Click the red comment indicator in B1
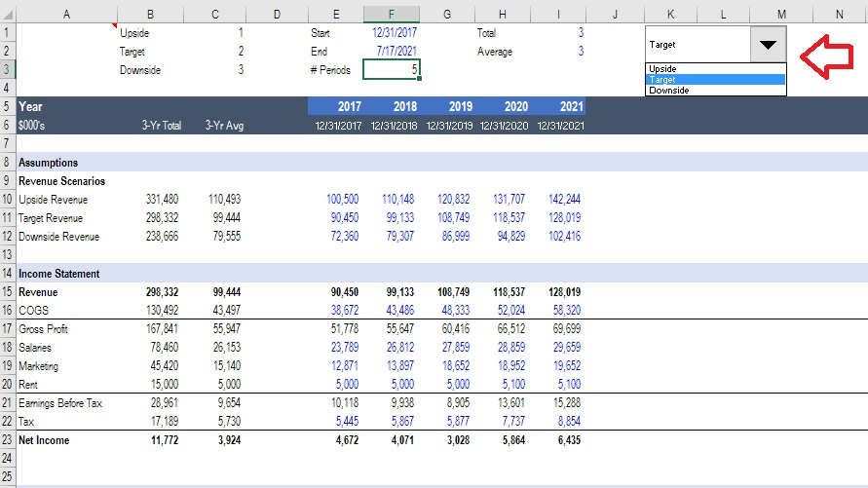 pyautogui.click(x=116, y=26)
